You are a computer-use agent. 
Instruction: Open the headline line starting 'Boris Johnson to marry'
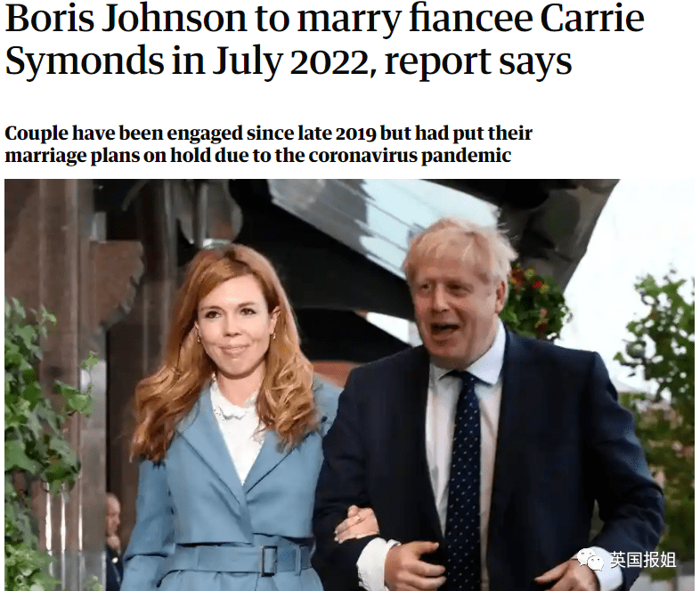[x=324, y=19]
